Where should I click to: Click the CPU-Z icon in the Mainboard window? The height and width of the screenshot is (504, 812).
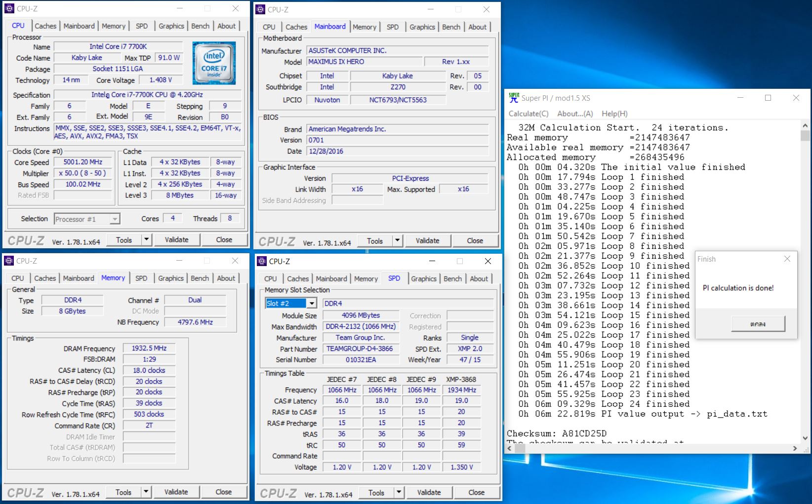click(260, 9)
